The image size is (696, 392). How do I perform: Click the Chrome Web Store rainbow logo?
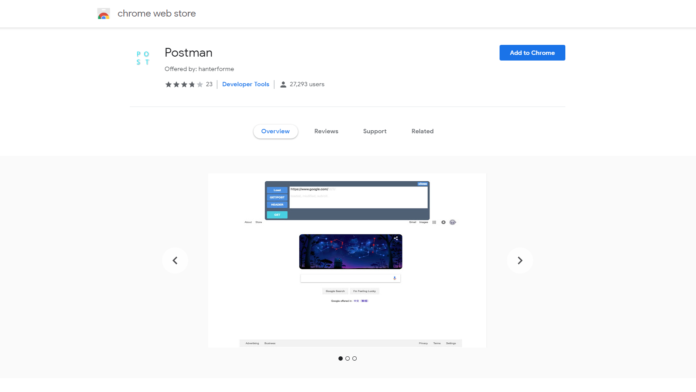tap(103, 14)
